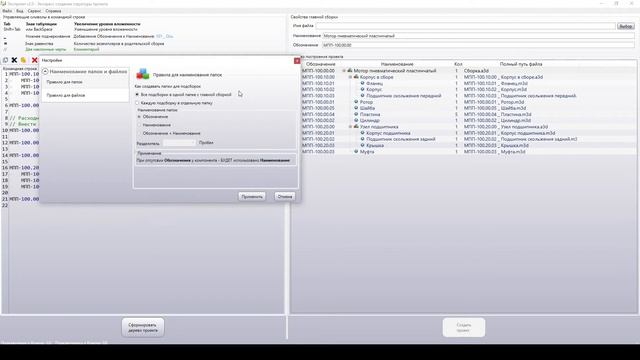This screenshot has height=360, width=640.
Task: Click the red X toolbar icon
Action: 34,60
